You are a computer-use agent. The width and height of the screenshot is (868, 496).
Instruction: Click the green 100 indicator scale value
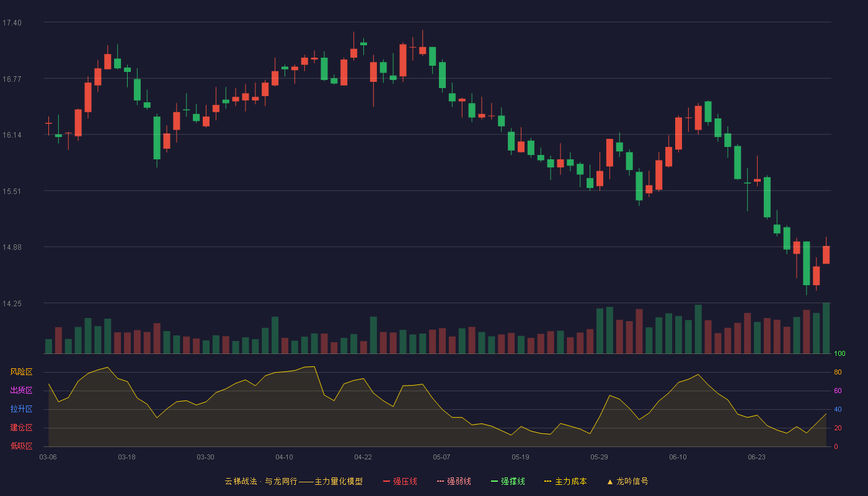(x=839, y=353)
